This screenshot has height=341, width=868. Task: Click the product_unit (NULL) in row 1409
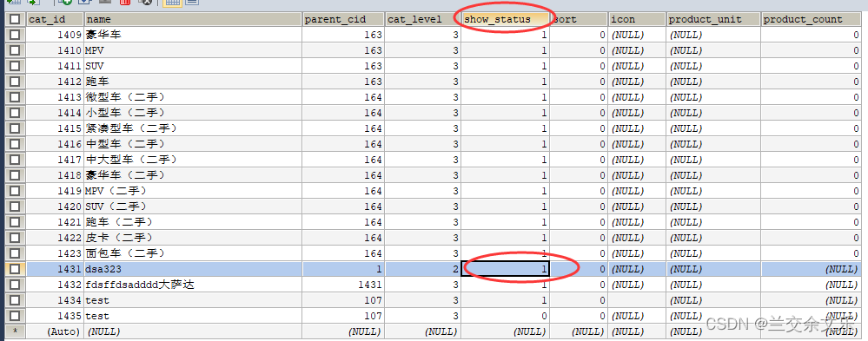click(713, 34)
